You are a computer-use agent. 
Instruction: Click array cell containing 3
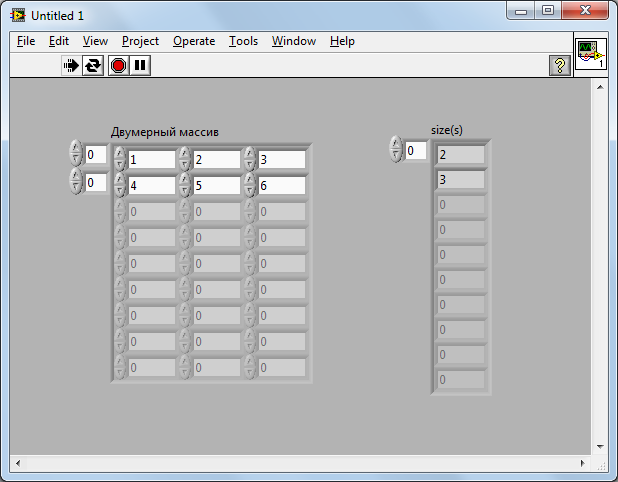(282, 160)
